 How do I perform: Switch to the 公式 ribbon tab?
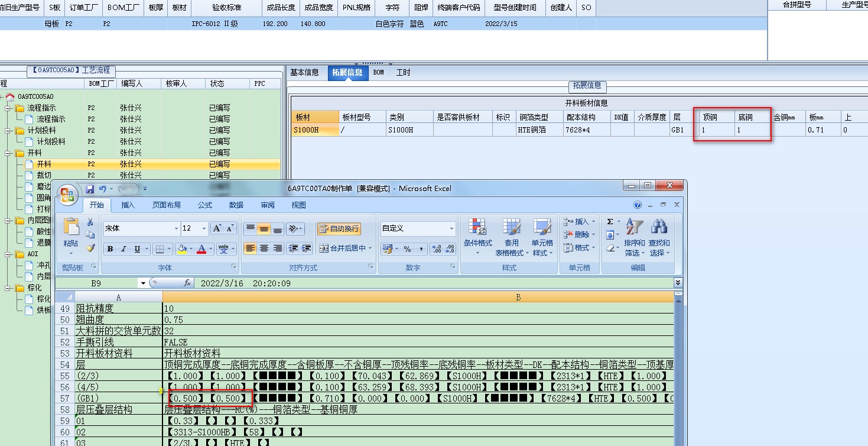[x=205, y=205]
